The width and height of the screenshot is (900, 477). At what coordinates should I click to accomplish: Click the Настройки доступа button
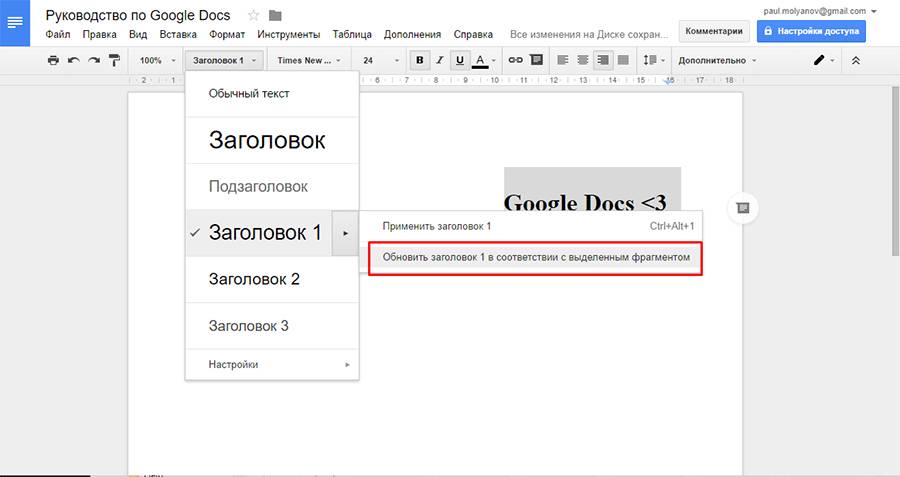click(x=811, y=31)
